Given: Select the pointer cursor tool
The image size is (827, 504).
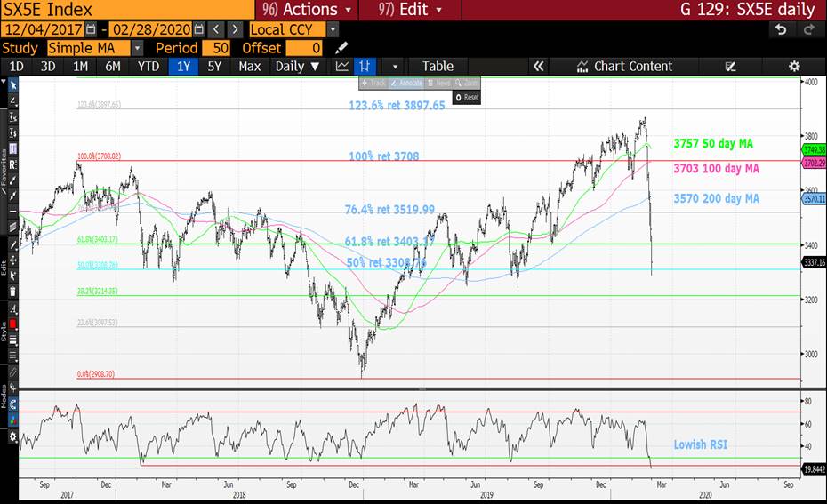Looking at the screenshot, I should tap(13, 84).
